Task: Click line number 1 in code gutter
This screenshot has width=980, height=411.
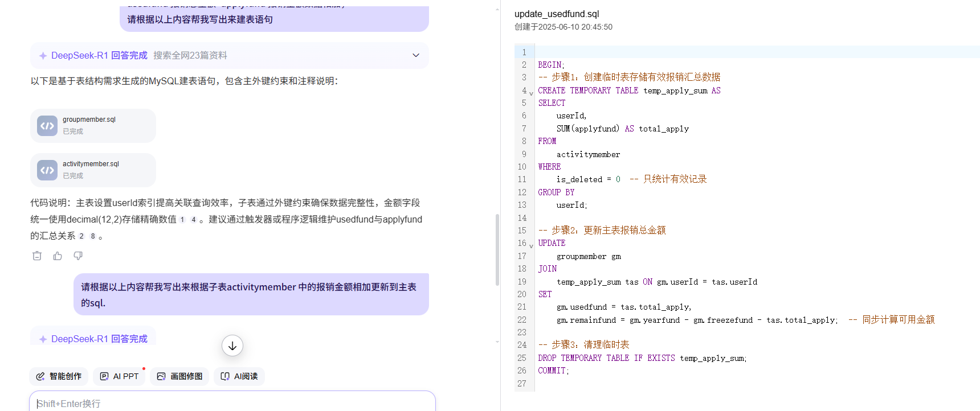Action: click(x=524, y=52)
